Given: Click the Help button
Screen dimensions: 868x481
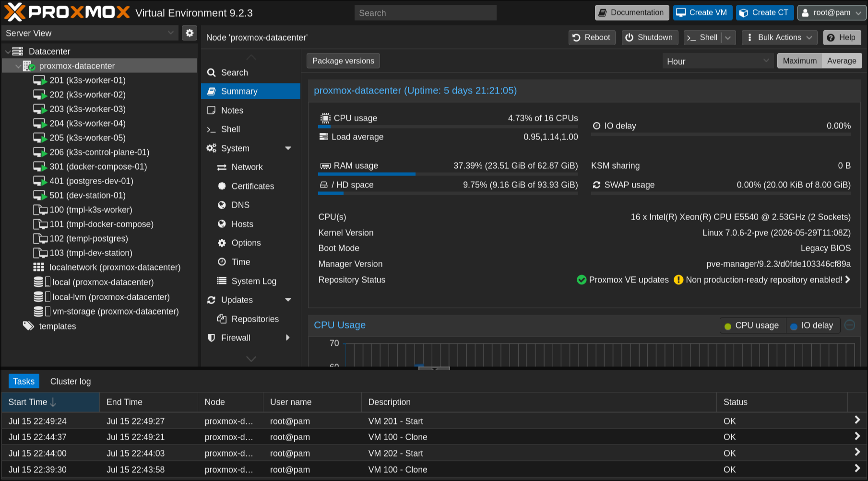Looking at the screenshot, I should pos(842,37).
